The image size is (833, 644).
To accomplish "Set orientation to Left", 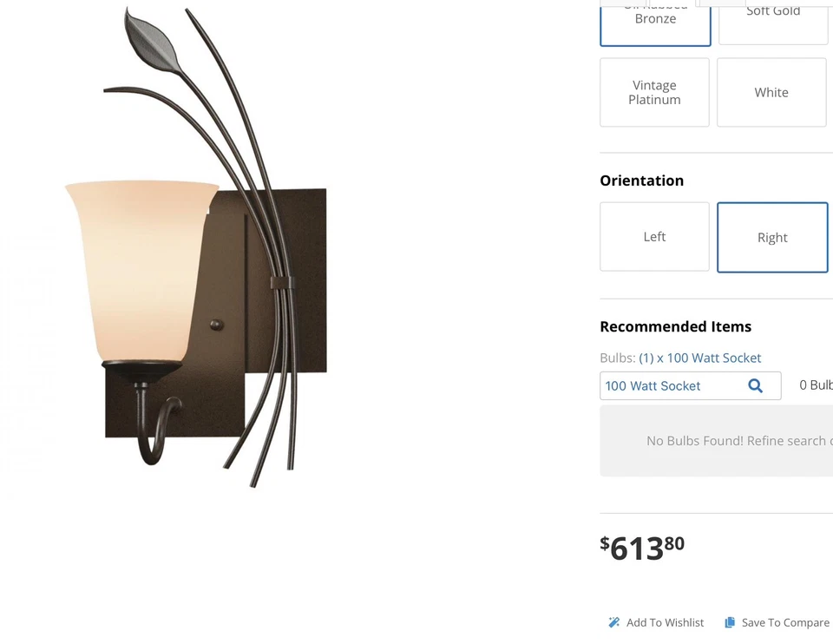I will click(x=654, y=236).
